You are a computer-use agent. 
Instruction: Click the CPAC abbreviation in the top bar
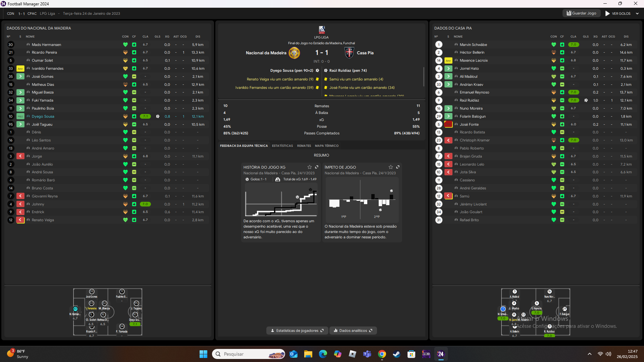tap(32, 13)
